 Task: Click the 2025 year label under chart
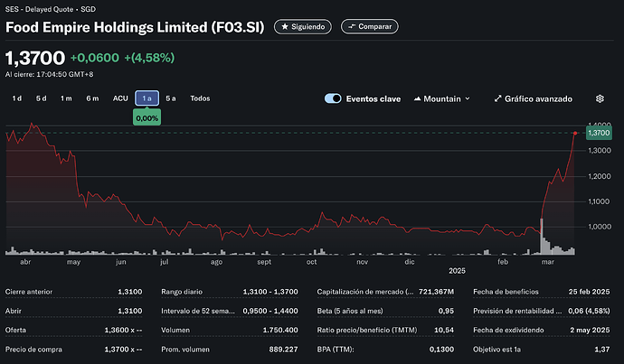coord(457,271)
